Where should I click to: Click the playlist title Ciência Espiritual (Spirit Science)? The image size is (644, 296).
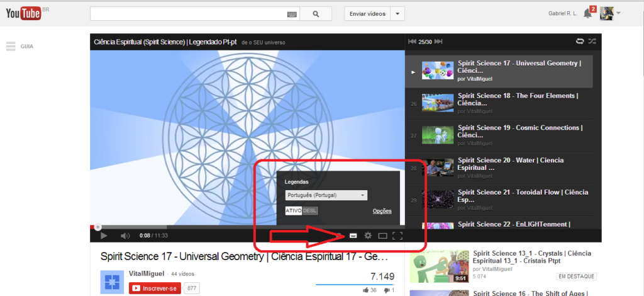point(165,42)
